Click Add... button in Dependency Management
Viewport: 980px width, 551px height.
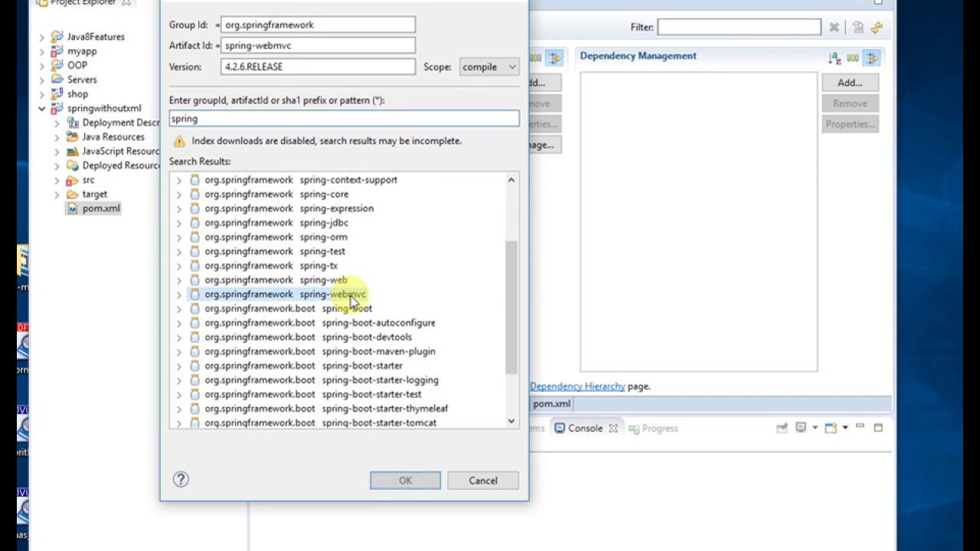pyautogui.click(x=850, y=83)
